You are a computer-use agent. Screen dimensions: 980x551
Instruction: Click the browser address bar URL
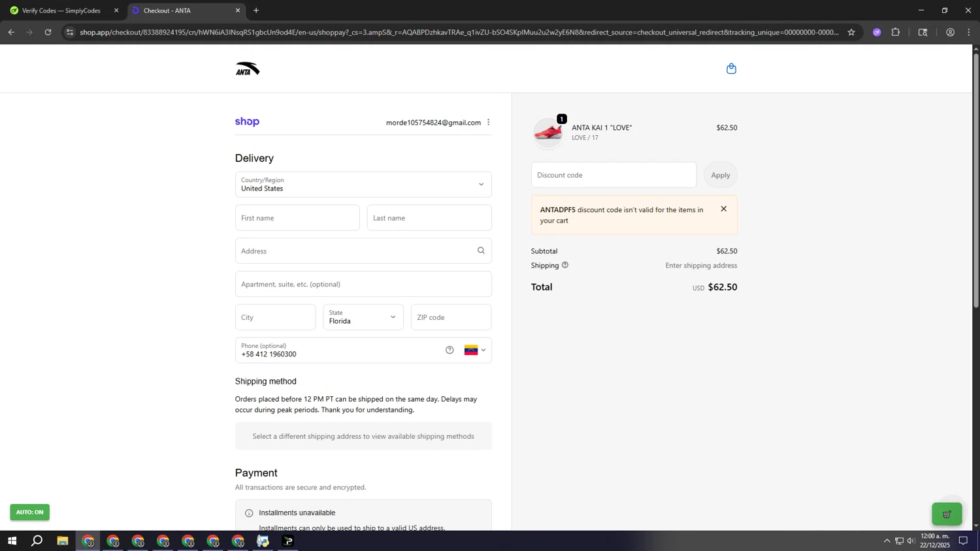coord(459,32)
